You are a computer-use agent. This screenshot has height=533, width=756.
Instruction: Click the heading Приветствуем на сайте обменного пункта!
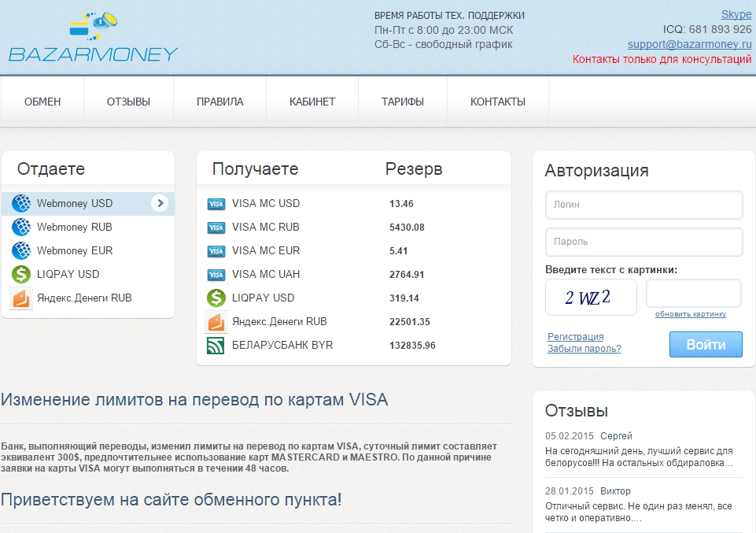tap(171, 500)
